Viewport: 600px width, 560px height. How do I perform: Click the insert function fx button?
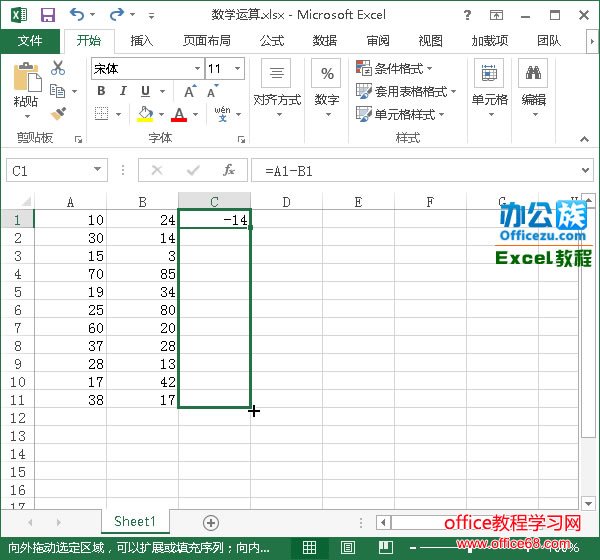click(228, 170)
